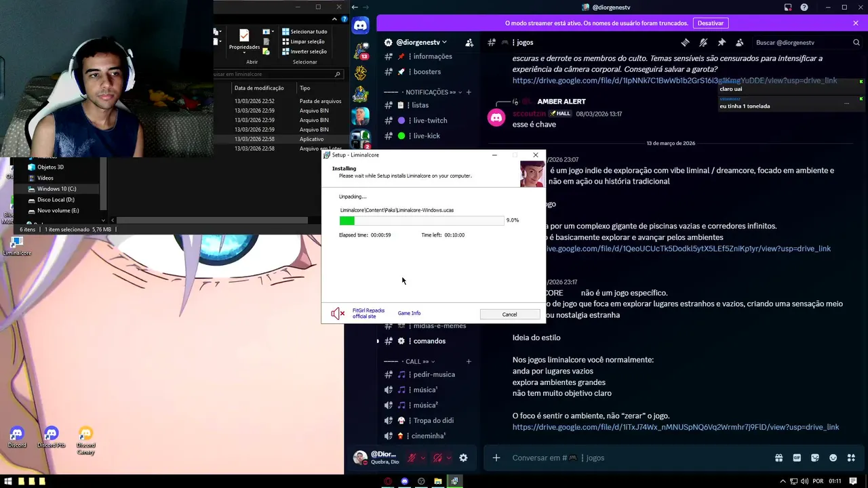Select Novo volume (E:) drive

coord(58,211)
